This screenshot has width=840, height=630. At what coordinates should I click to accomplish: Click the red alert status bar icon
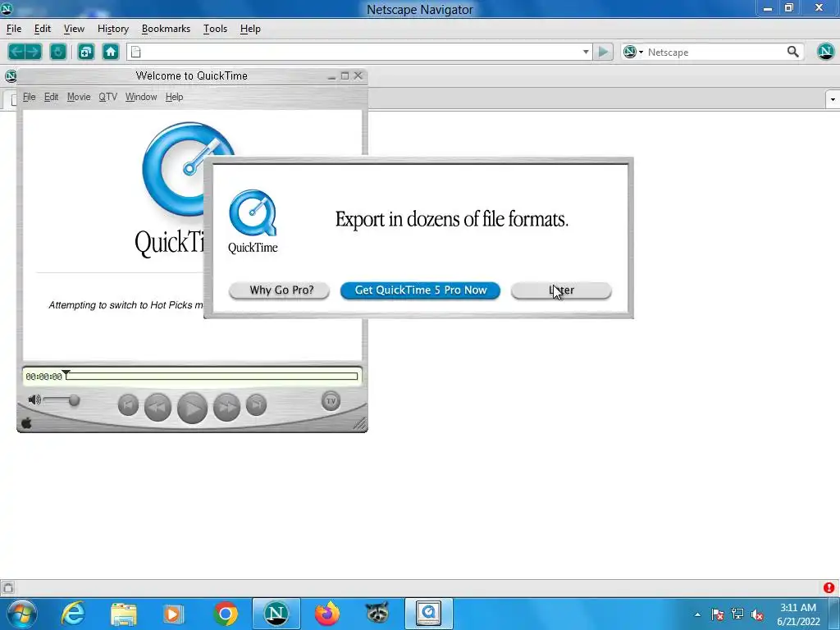click(x=829, y=587)
